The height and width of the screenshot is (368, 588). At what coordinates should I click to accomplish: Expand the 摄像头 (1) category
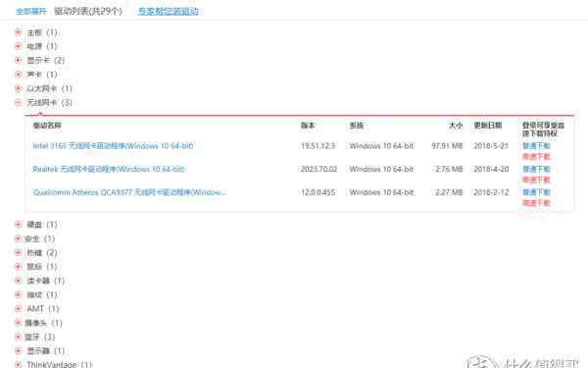click(18, 323)
